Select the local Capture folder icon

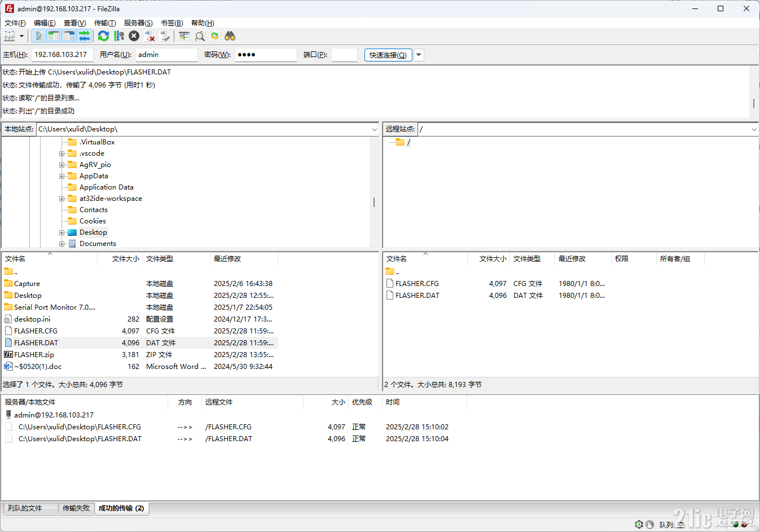click(x=8, y=283)
